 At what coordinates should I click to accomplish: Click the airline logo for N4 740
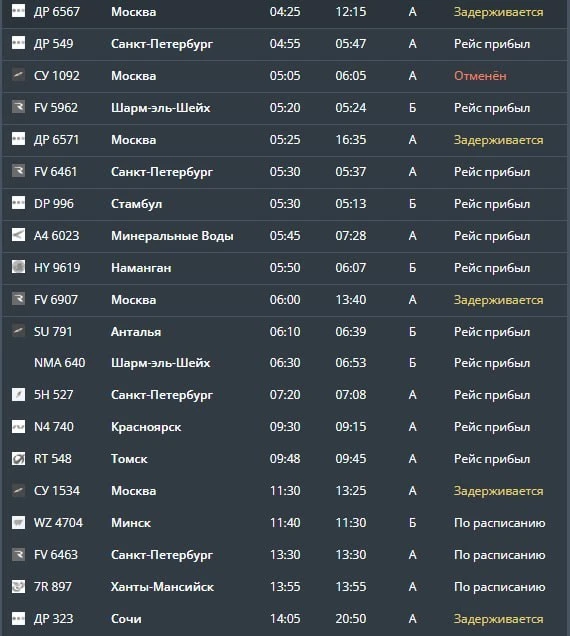point(18,426)
